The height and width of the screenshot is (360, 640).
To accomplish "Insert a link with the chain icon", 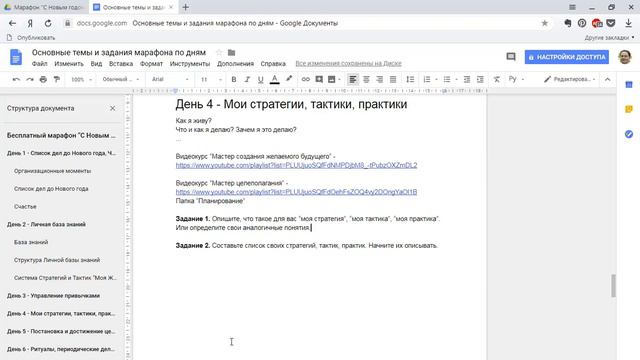I will [x=305, y=79].
